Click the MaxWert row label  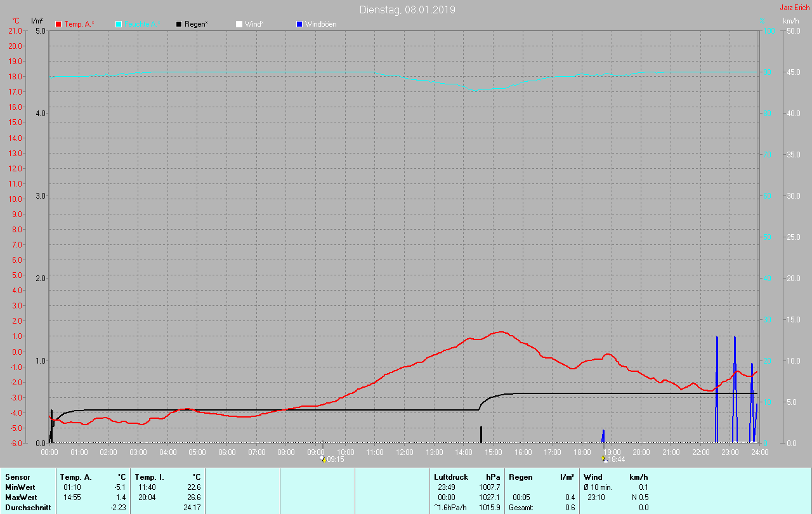21,497
